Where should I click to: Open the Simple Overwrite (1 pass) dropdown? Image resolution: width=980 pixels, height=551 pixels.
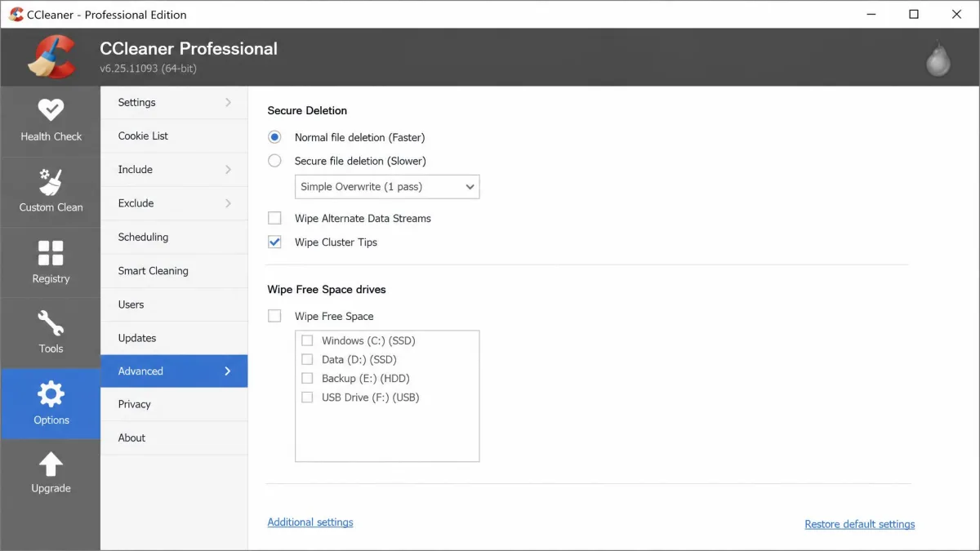click(387, 186)
